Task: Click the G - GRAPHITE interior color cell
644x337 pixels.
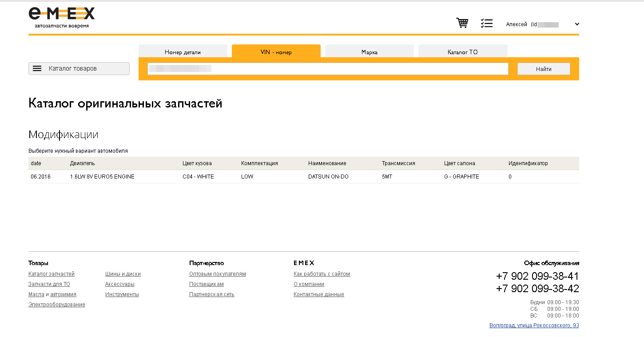Action: coord(461,177)
